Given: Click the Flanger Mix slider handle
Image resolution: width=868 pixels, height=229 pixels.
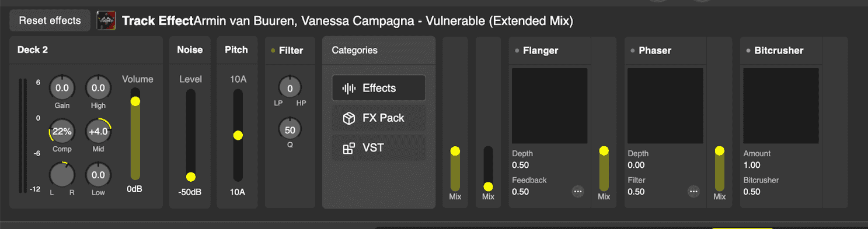Looking at the screenshot, I should [x=604, y=151].
